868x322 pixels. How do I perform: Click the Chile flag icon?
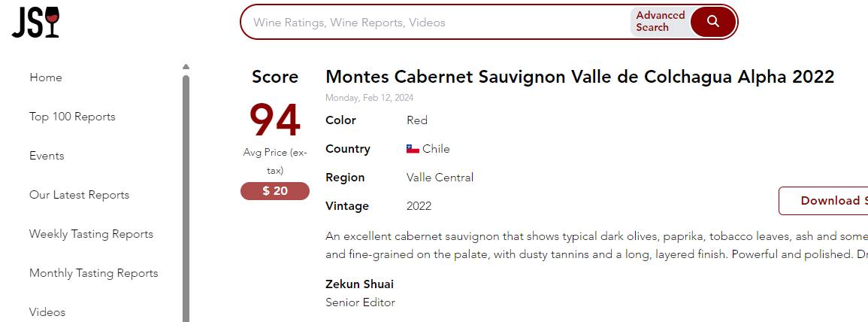coord(413,149)
